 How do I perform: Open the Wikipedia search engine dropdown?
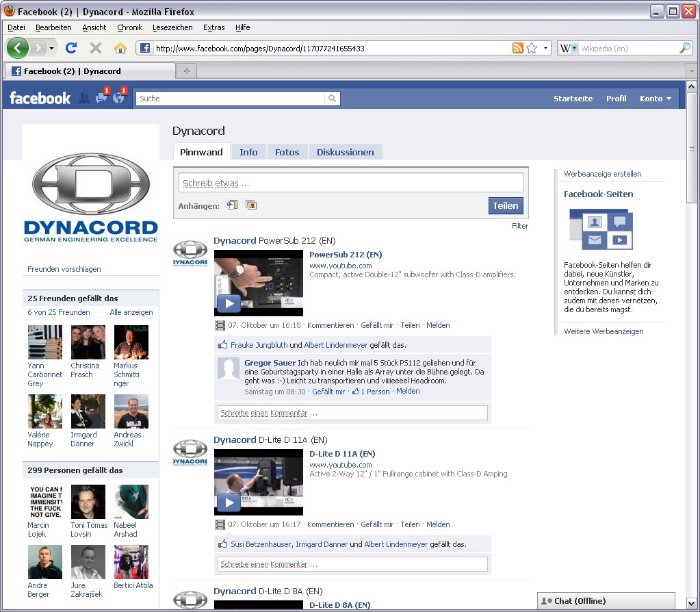pyautogui.click(x=568, y=48)
